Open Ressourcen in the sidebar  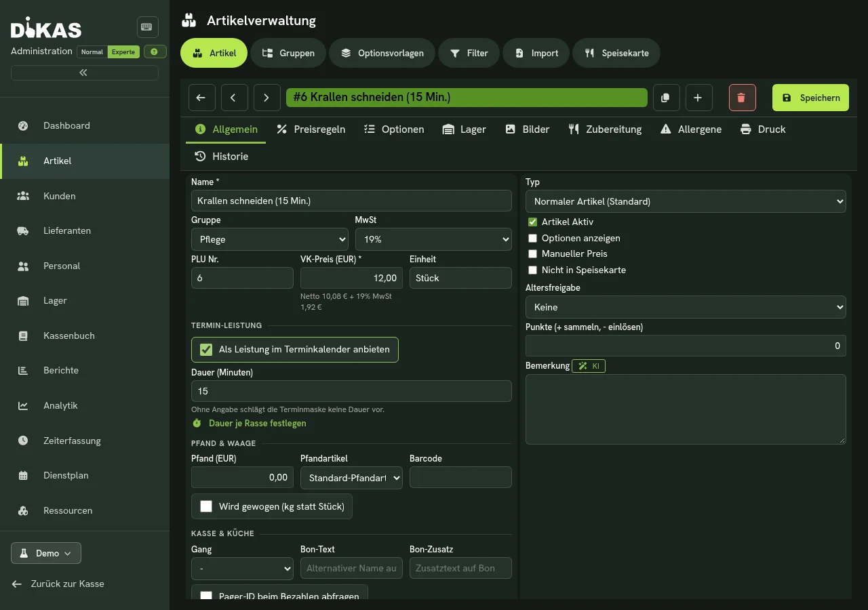(x=85, y=510)
